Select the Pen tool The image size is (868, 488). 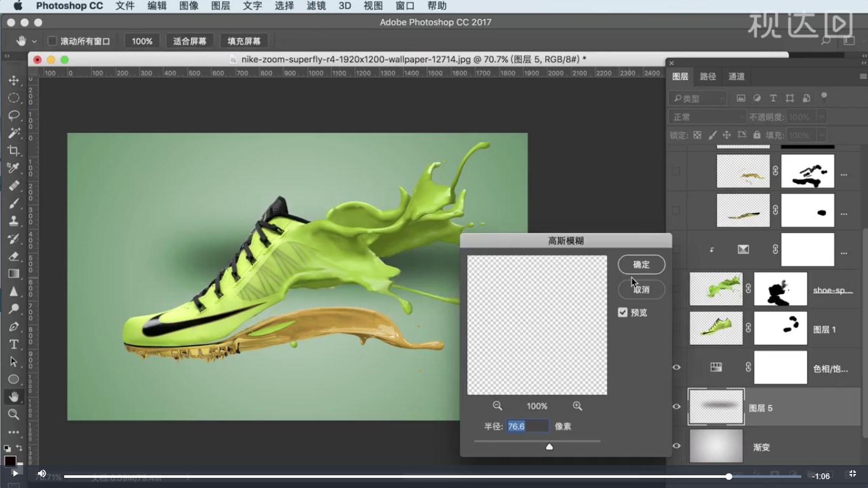point(13,327)
